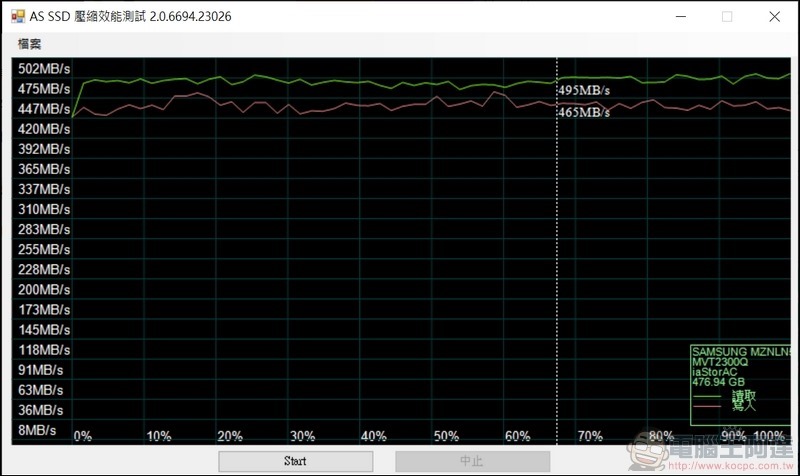Click the 475MB/s axis label
The width and height of the screenshot is (800, 476).
pos(44,89)
